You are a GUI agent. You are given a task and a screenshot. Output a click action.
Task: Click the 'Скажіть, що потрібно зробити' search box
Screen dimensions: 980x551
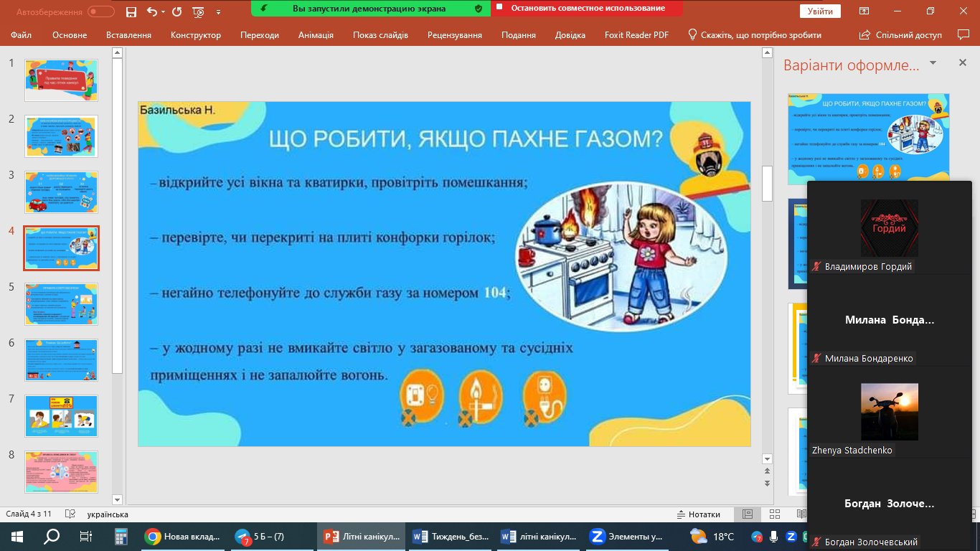pyautogui.click(x=755, y=35)
